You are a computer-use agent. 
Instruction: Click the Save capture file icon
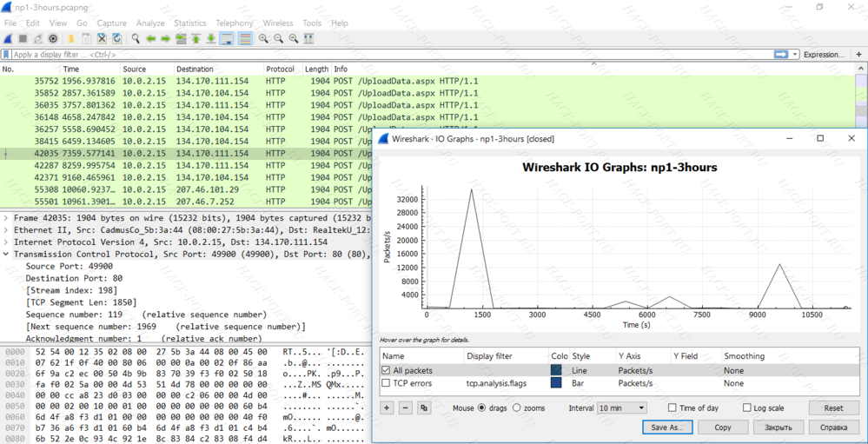[86, 39]
